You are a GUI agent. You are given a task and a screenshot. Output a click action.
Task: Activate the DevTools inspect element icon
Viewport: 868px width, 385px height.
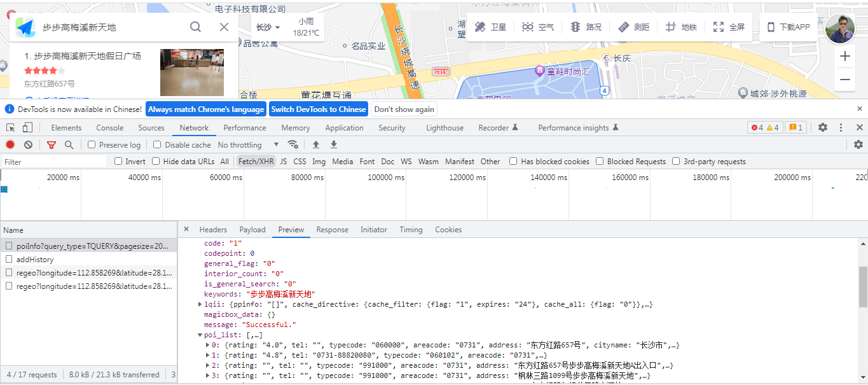11,128
